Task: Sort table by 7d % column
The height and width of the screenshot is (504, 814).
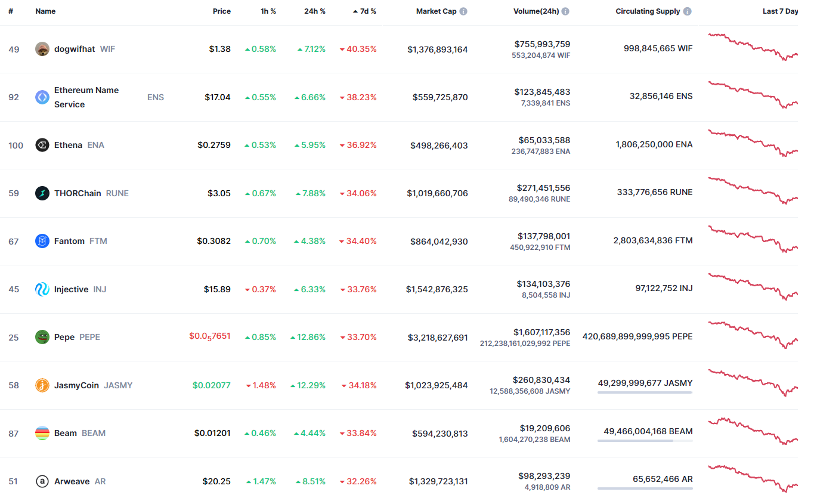Action: tap(364, 11)
